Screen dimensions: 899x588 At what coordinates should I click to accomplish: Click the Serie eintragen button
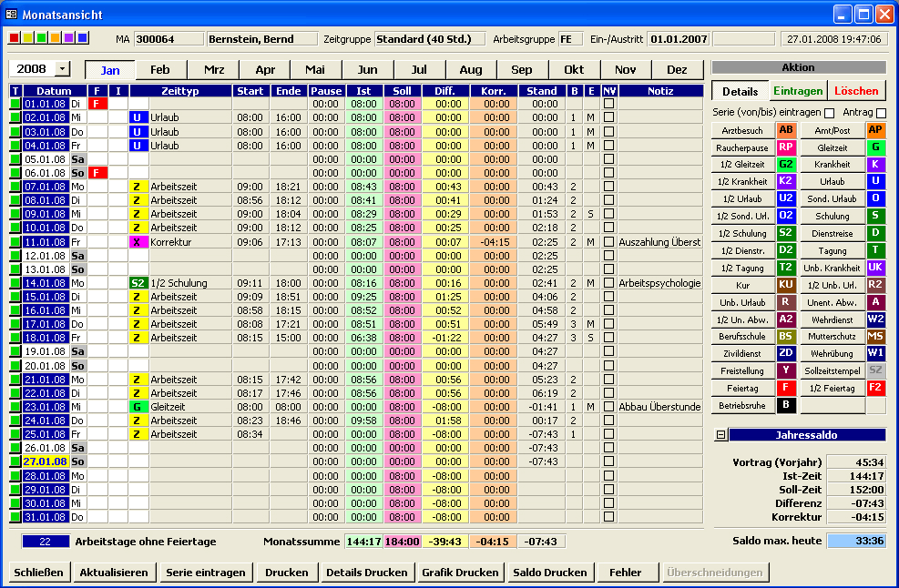point(205,572)
